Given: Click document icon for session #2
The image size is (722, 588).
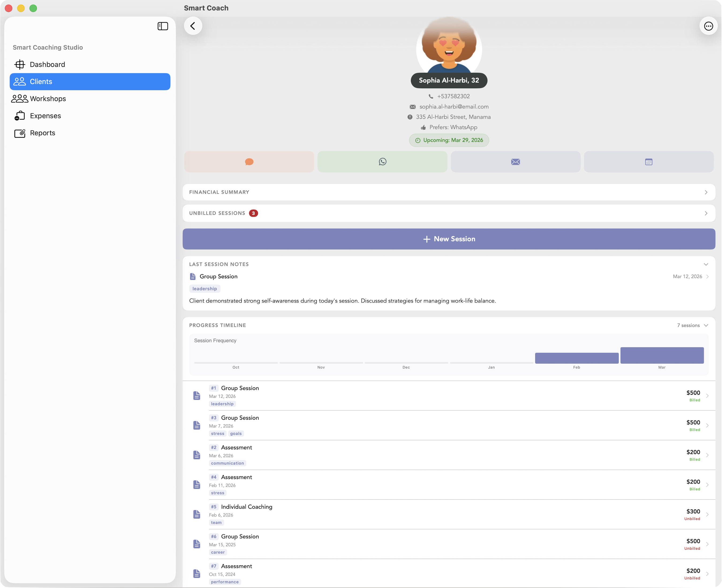Looking at the screenshot, I should coord(196,455).
